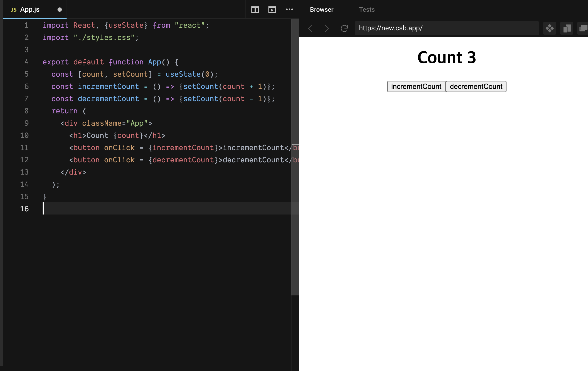Click the Count 3 heading in the preview
This screenshot has height=371, width=588.
pyautogui.click(x=447, y=57)
